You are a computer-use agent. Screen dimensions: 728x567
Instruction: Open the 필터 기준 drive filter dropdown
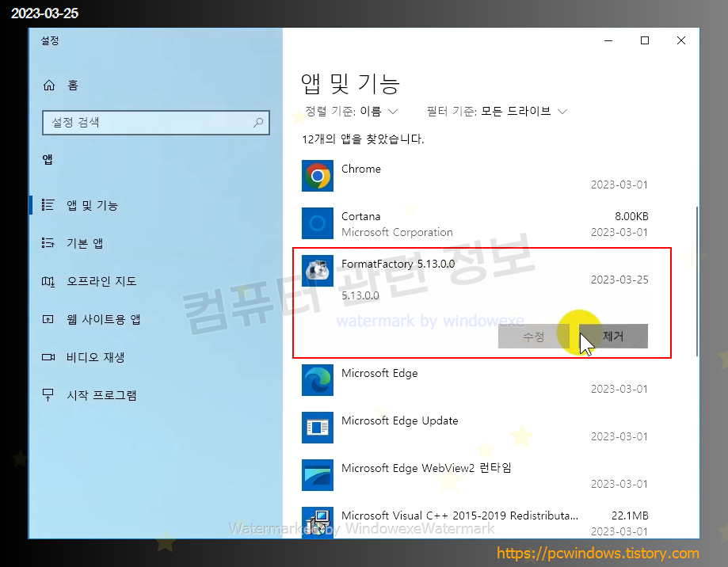497,112
